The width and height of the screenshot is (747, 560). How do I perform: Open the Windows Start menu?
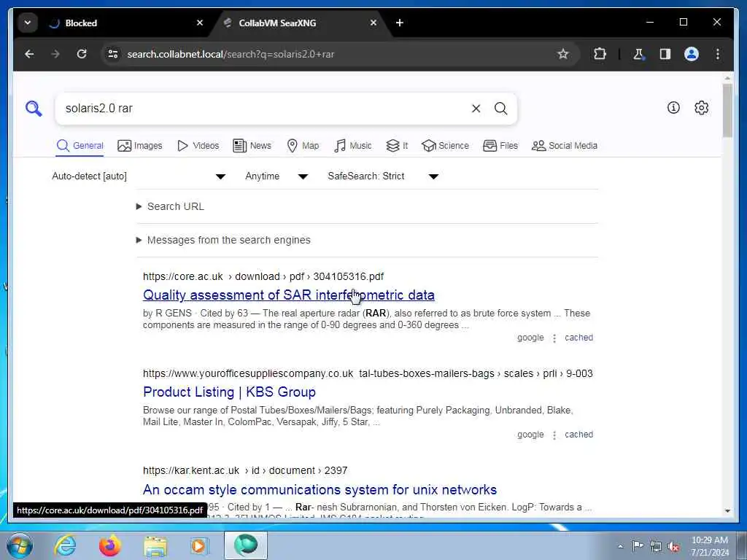20,545
